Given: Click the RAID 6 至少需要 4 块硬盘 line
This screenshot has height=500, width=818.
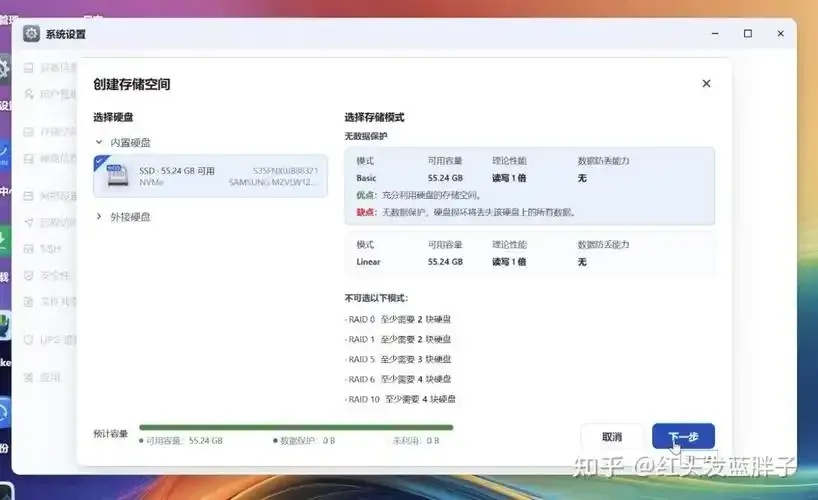Looking at the screenshot, I should click(398, 379).
